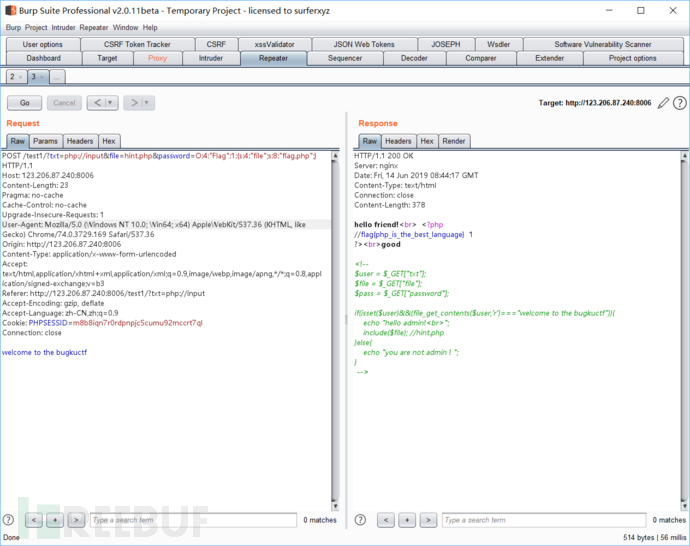Show response Render view

[454, 141]
